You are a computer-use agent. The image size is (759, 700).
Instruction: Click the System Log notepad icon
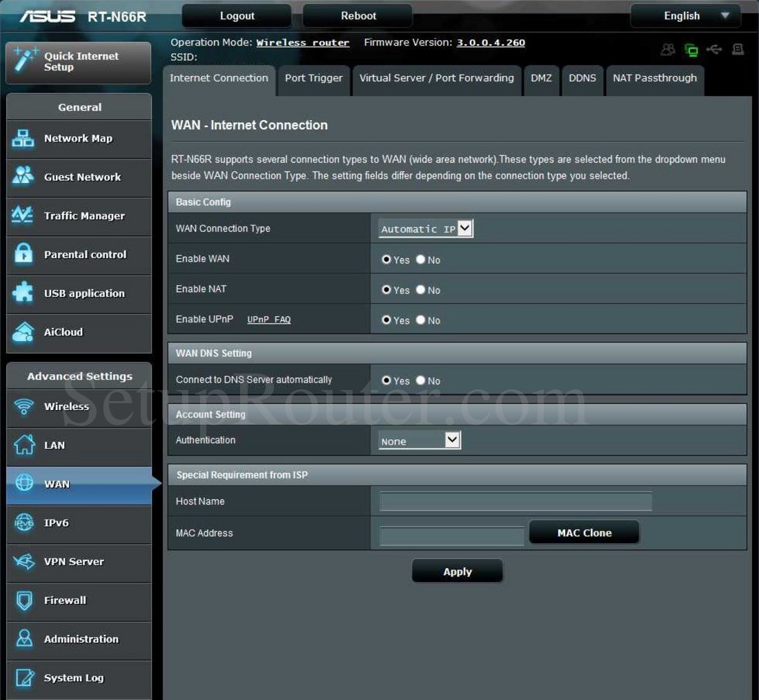pyautogui.click(x=25, y=677)
